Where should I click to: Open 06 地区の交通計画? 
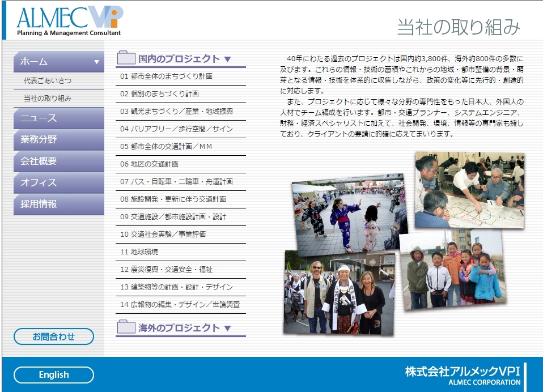tap(181, 164)
